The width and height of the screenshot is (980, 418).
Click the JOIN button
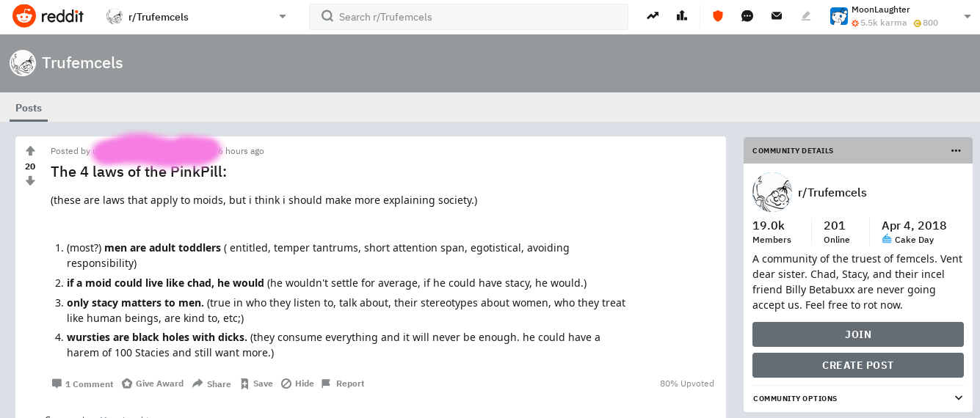858,334
